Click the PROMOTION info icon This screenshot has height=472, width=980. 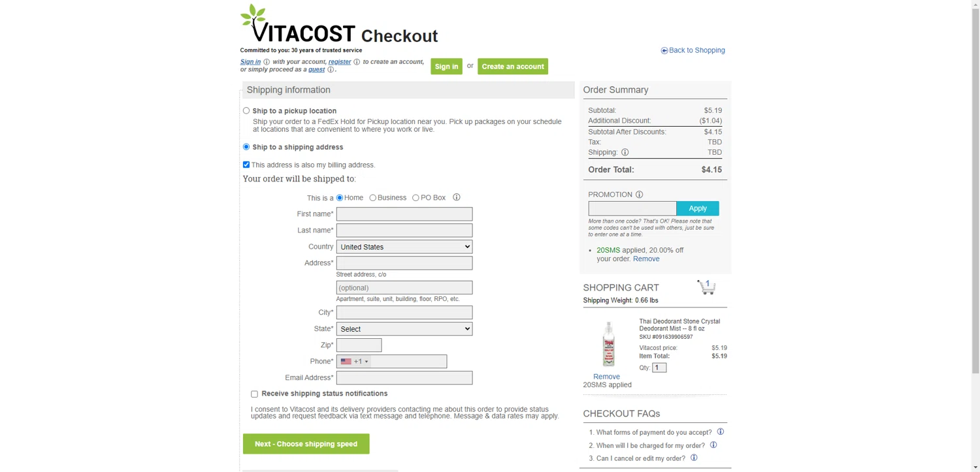(x=639, y=195)
